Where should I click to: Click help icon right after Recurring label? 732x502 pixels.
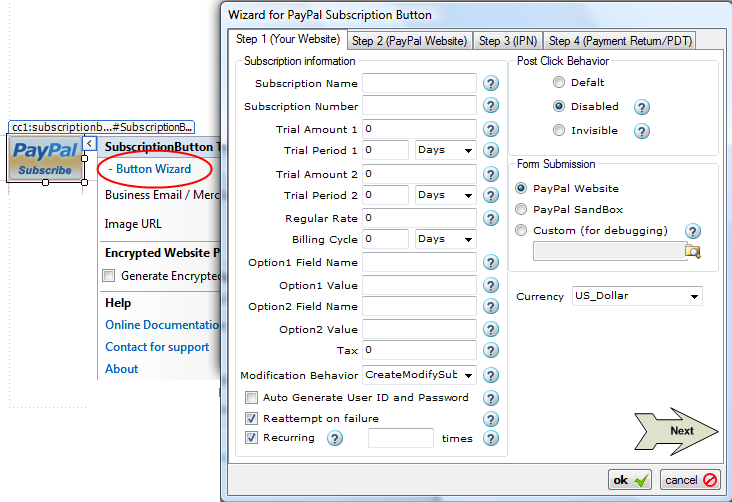(x=335, y=438)
